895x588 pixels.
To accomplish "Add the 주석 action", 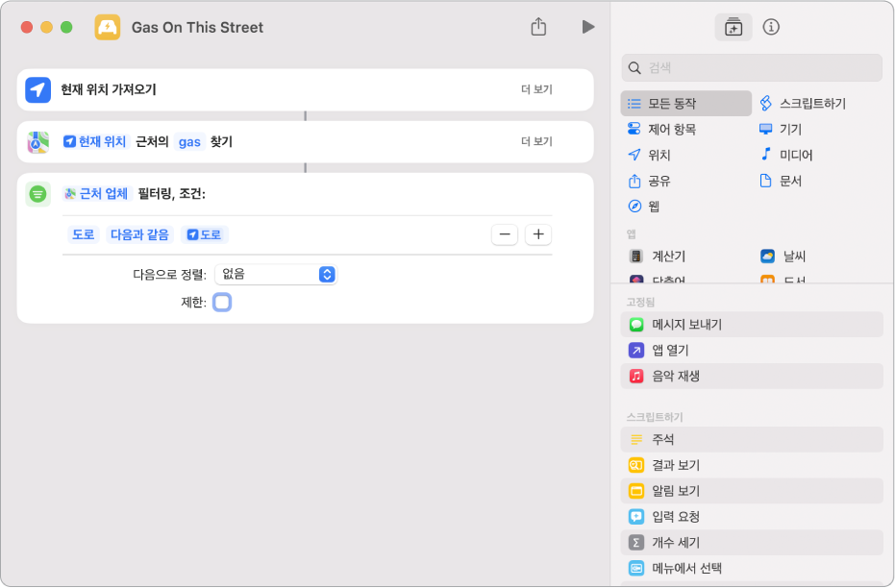I will (x=752, y=439).
